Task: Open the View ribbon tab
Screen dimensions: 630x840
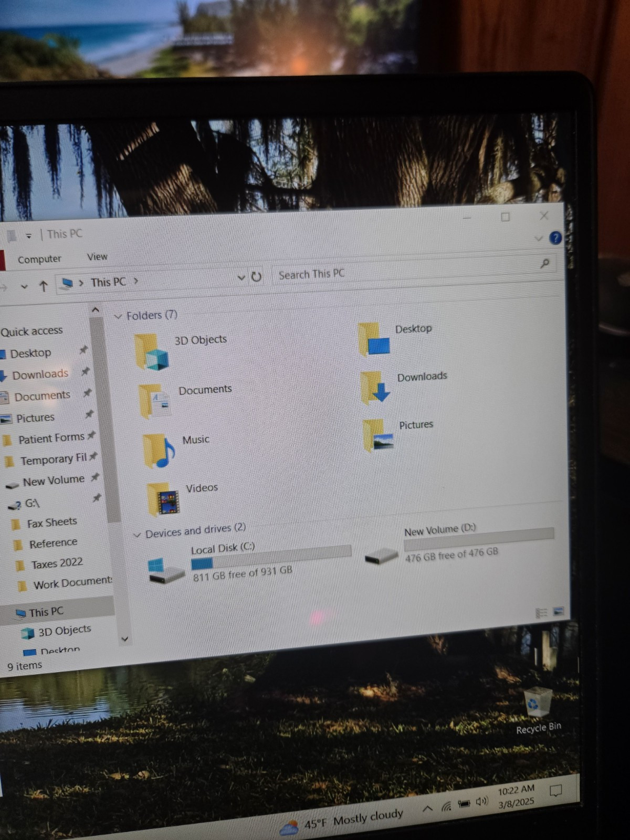Action: (x=97, y=257)
